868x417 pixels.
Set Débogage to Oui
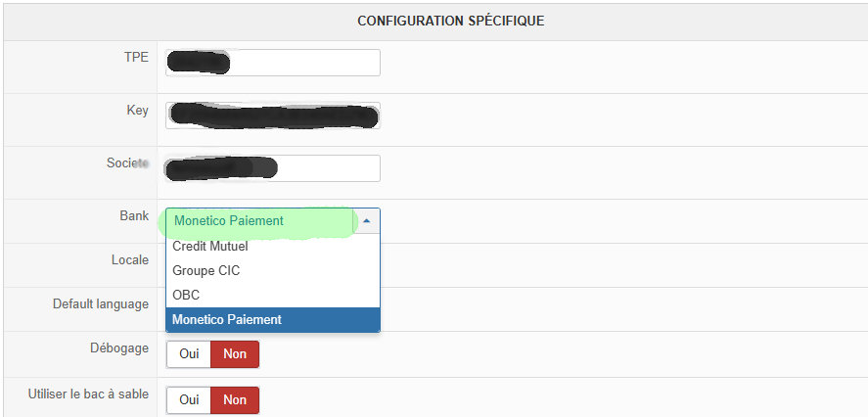(189, 354)
